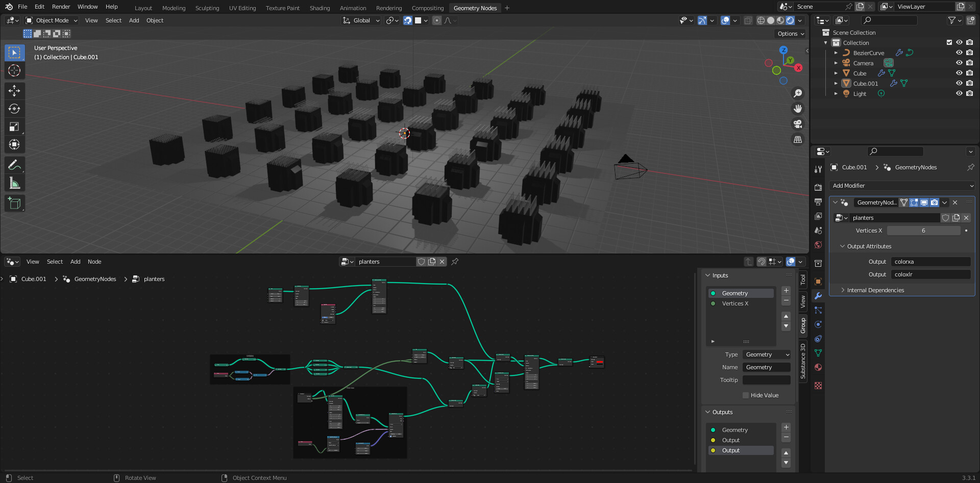
Task: Collapse the Output Attributes section
Action: (842, 246)
